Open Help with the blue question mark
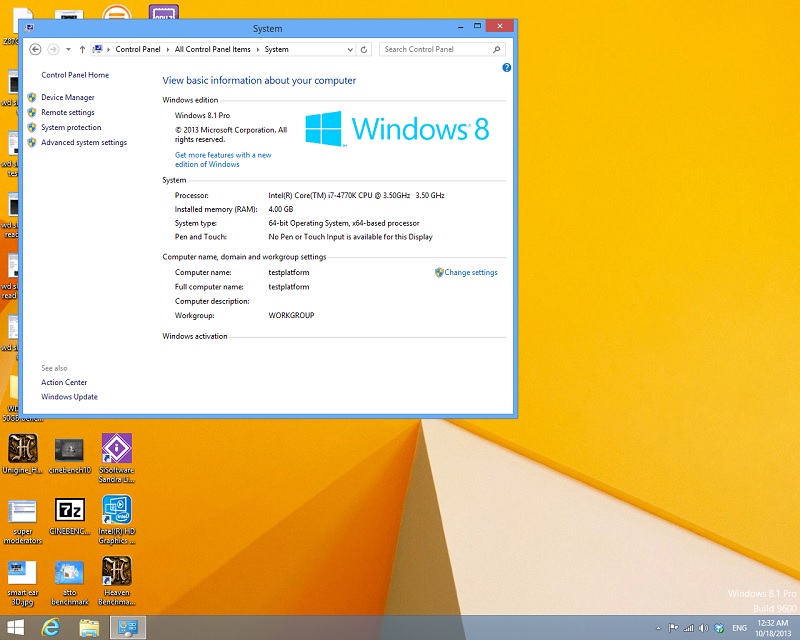 tap(506, 67)
